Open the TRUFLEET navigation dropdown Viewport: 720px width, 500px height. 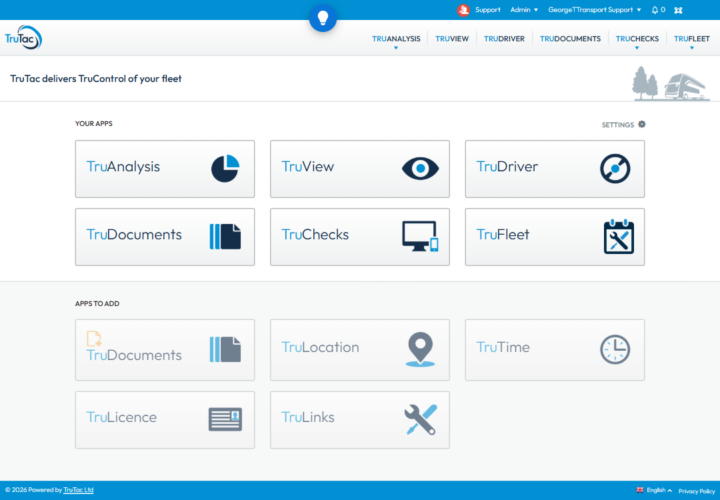tap(692, 39)
